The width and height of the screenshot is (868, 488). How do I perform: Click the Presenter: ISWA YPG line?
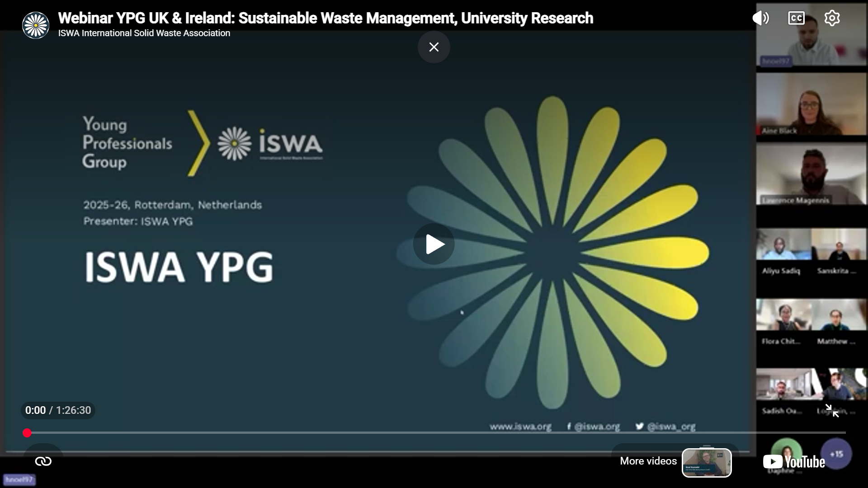[x=138, y=221]
